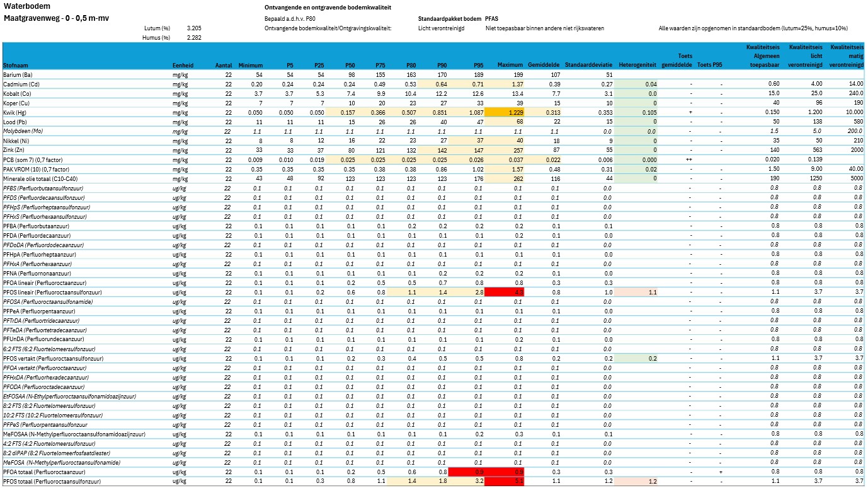The height and width of the screenshot is (488, 868).
Task: Click the red PFOA totaal P95 cell
Action: (x=468, y=472)
